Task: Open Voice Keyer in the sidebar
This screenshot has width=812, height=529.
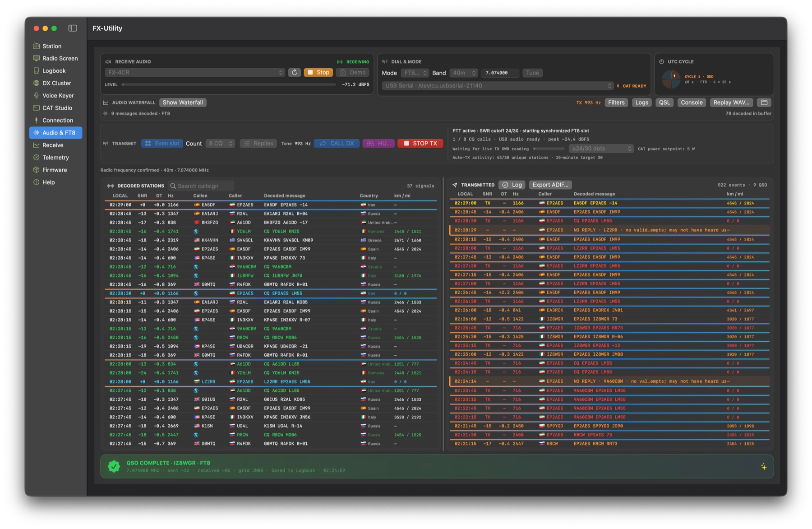Action: click(x=56, y=96)
